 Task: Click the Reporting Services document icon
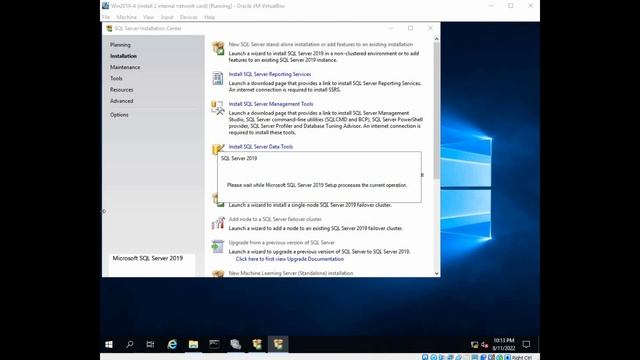pyautogui.click(x=218, y=78)
